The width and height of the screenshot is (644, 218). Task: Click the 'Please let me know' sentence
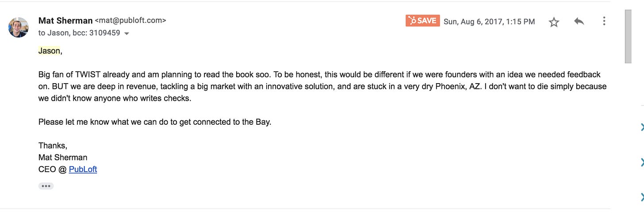click(x=155, y=122)
